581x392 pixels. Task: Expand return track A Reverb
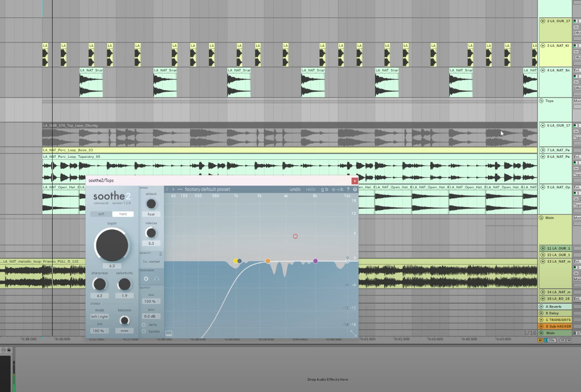tap(541, 307)
